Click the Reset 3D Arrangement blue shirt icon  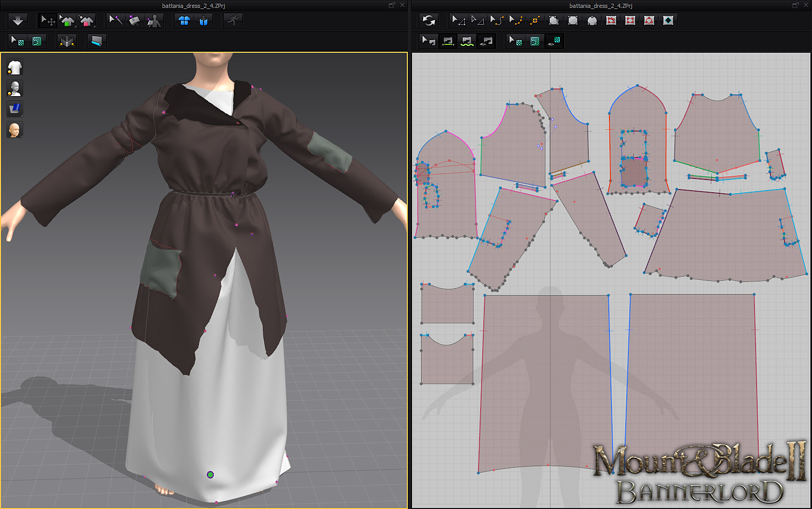[184, 21]
